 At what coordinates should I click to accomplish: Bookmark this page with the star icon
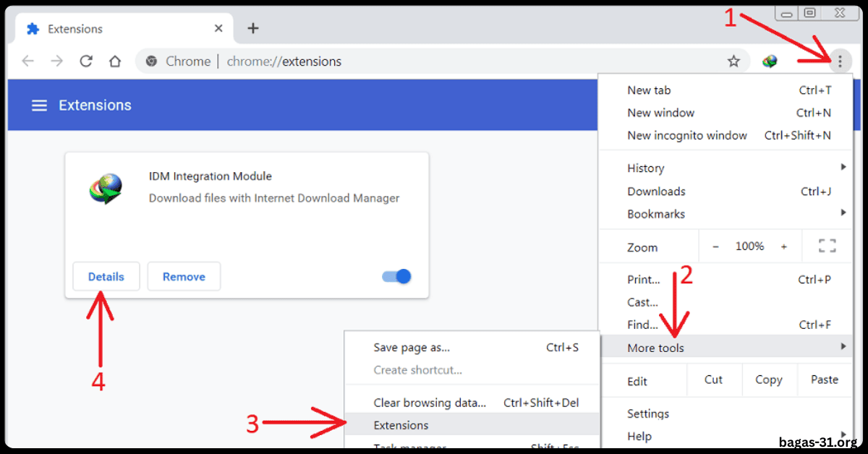(x=733, y=61)
